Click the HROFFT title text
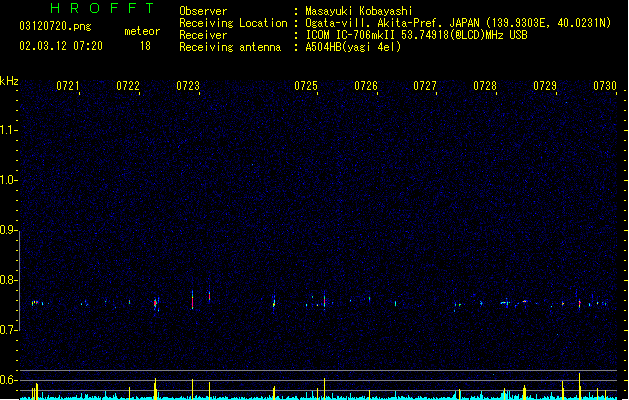 click(x=102, y=8)
